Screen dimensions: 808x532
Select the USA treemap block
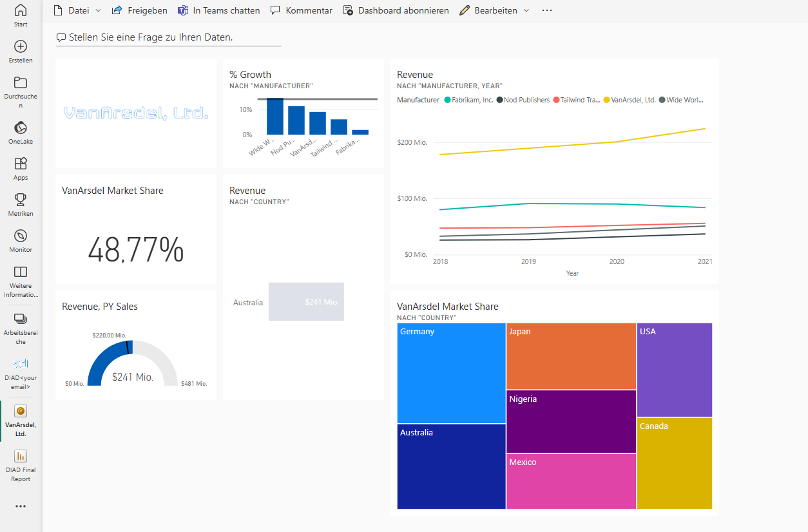coord(675,370)
